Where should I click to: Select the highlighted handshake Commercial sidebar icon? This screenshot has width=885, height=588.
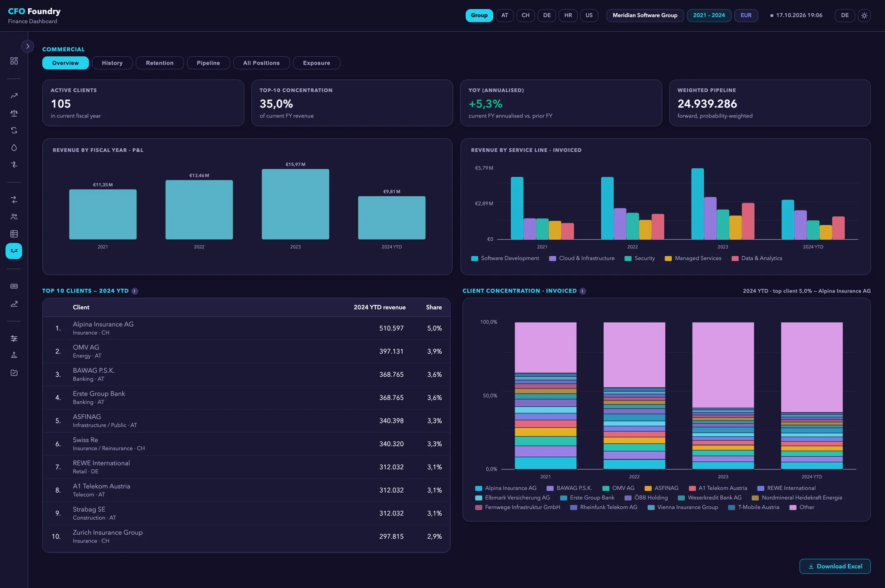pyautogui.click(x=14, y=251)
